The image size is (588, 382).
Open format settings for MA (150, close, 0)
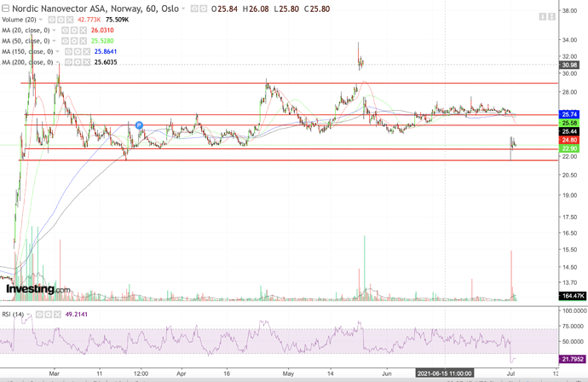pos(78,51)
